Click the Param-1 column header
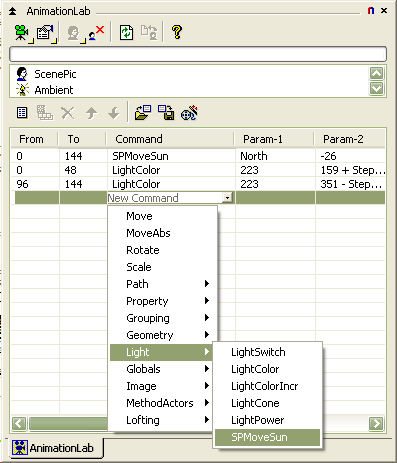Image resolution: width=397 pixels, height=463 pixels. pos(275,139)
